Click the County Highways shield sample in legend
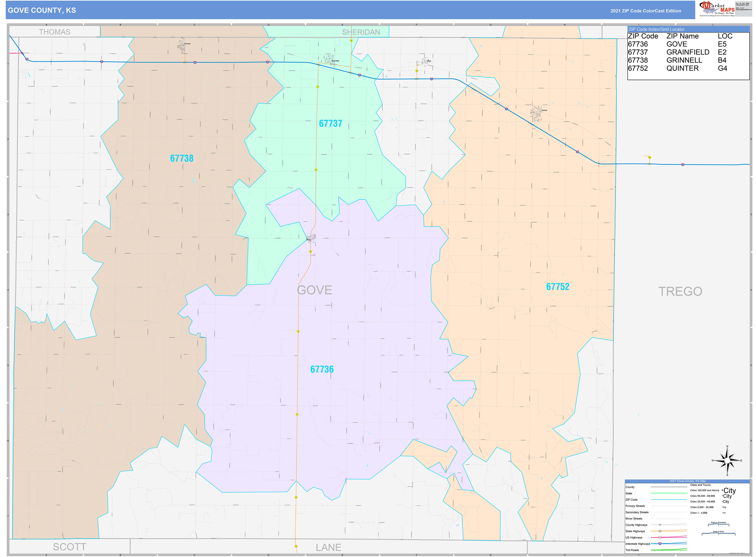Viewport: 756px width, 557px height. pyautogui.click(x=660, y=525)
